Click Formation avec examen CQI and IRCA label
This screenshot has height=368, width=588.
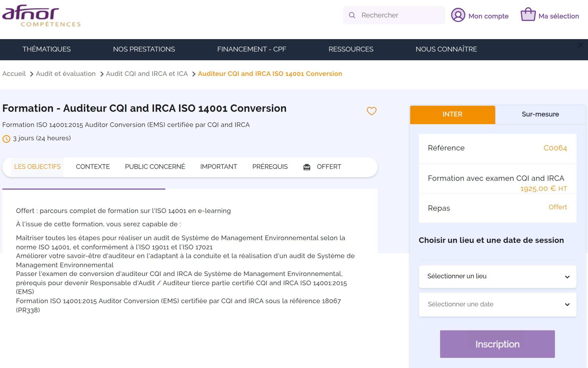point(496,179)
